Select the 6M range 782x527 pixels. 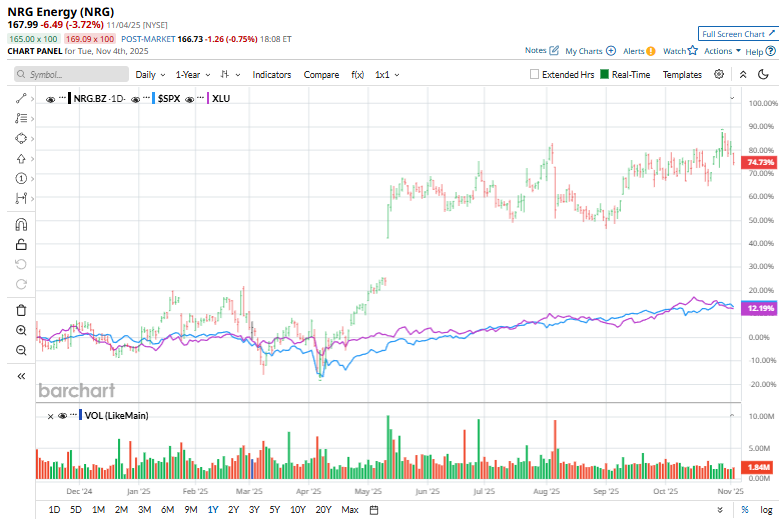tap(168, 510)
